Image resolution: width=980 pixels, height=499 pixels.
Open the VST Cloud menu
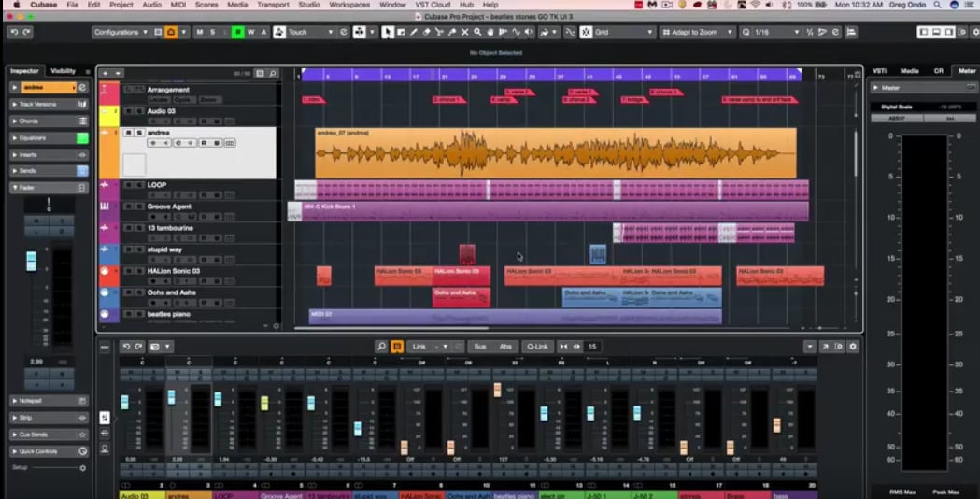[433, 5]
